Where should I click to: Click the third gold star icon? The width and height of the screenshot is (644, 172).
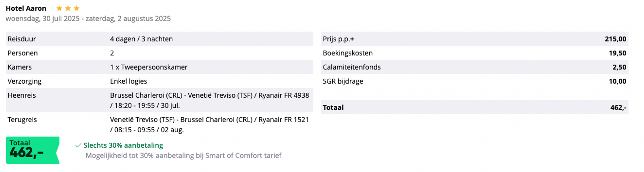[x=77, y=9]
